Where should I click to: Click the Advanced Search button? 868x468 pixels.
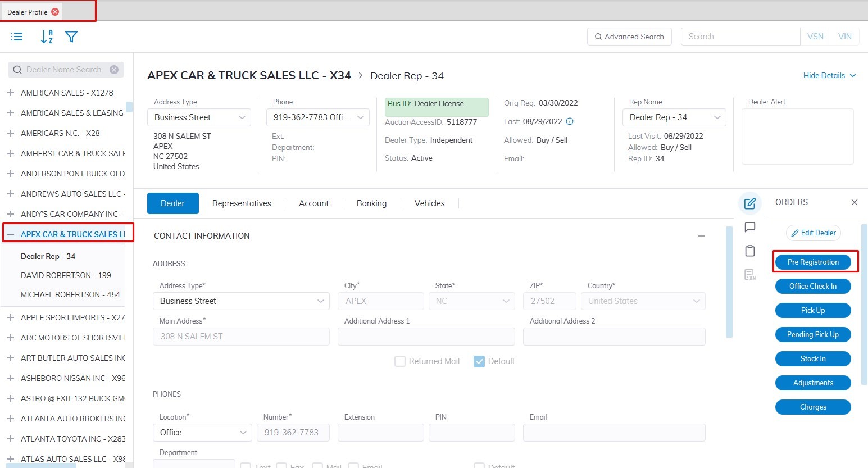(x=629, y=37)
